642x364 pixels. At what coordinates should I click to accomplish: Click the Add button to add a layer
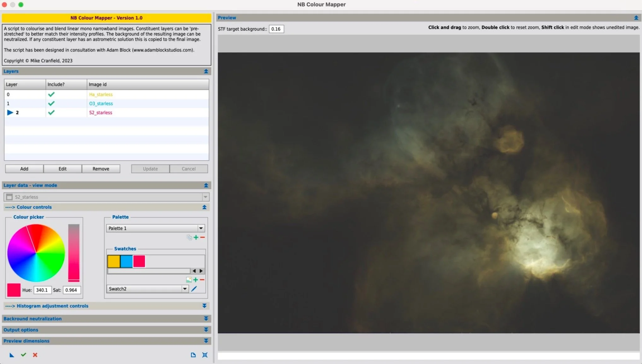[x=24, y=168]
